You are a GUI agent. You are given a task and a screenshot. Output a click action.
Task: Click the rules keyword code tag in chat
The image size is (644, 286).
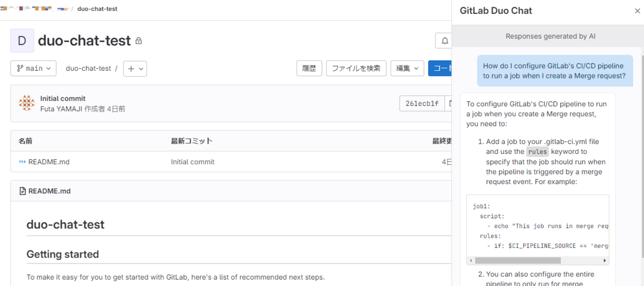point(537,151)
